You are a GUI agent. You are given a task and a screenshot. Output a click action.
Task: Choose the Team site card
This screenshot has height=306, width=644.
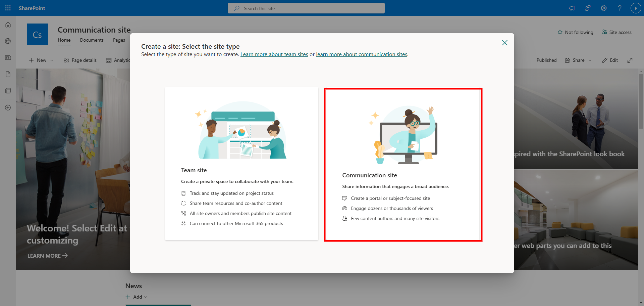[241, 164]
